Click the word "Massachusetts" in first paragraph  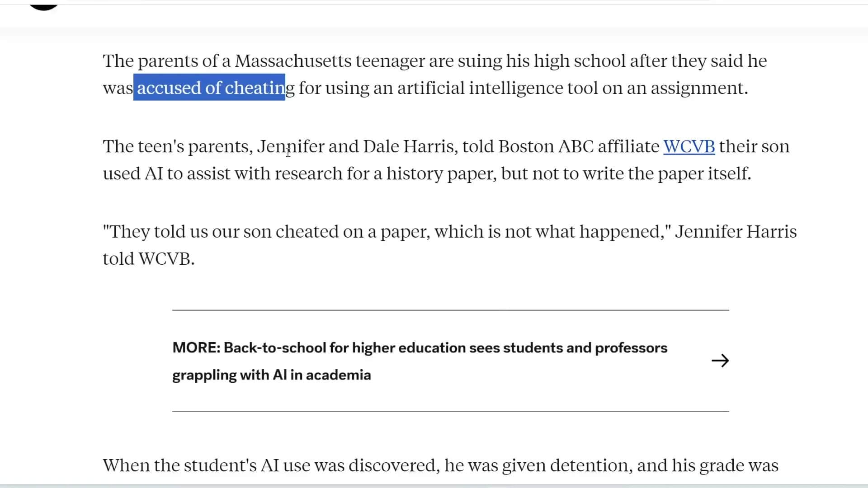[x=293, y=61]
